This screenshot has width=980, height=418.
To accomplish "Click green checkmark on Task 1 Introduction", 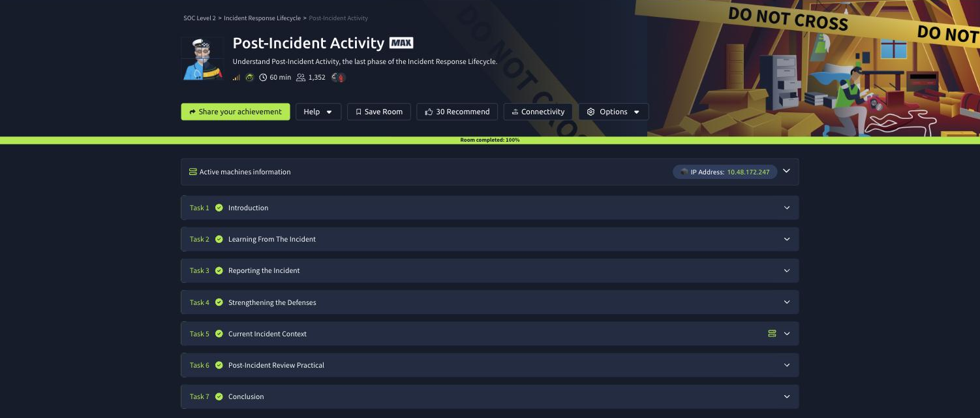I will [219, 208].
